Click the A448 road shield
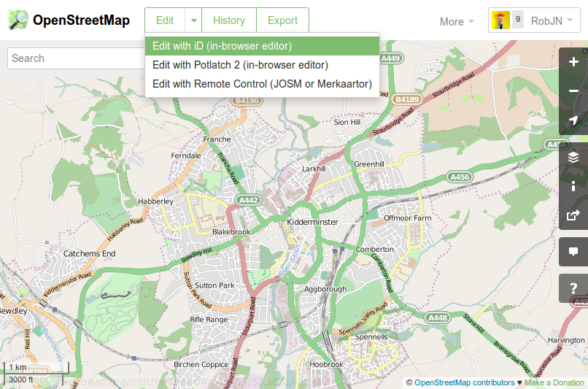Viewport: 588px width, 389px height. coord(438,317)
